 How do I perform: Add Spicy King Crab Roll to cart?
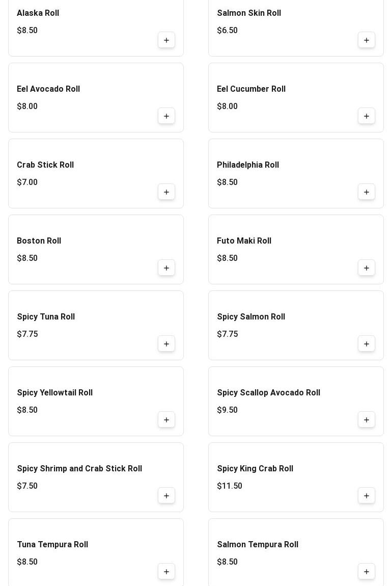[367, 496]
